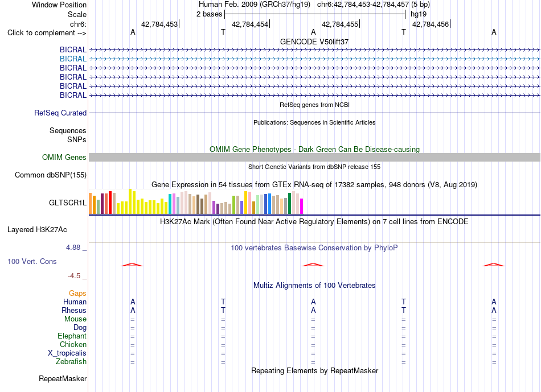Click the Gaps label in Multiz track
The height and width of the screenshot is (392, 541).
77,294
